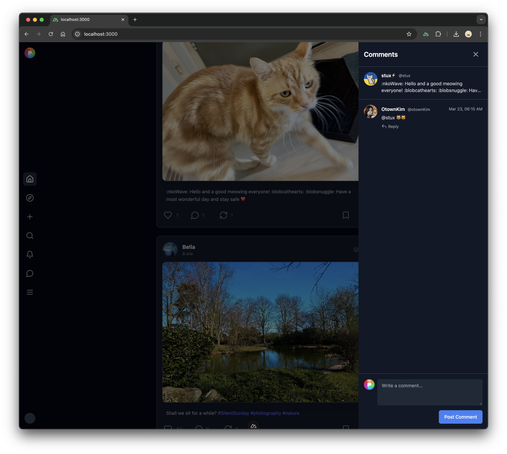Screen dimensions: 507x454
Task: Open the hamburger menu in sidebar
Action: point(30,292)
